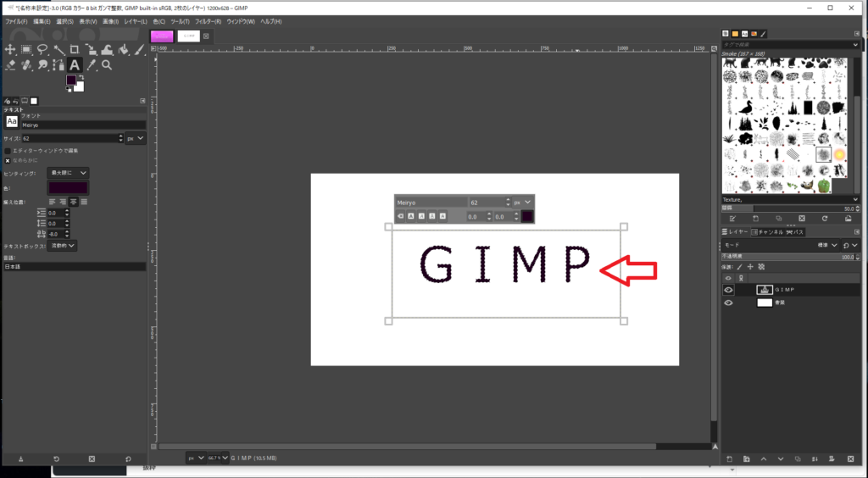Hide the GIMP text layer via eye icon
The image size is (868, 478).
(728, 290)
